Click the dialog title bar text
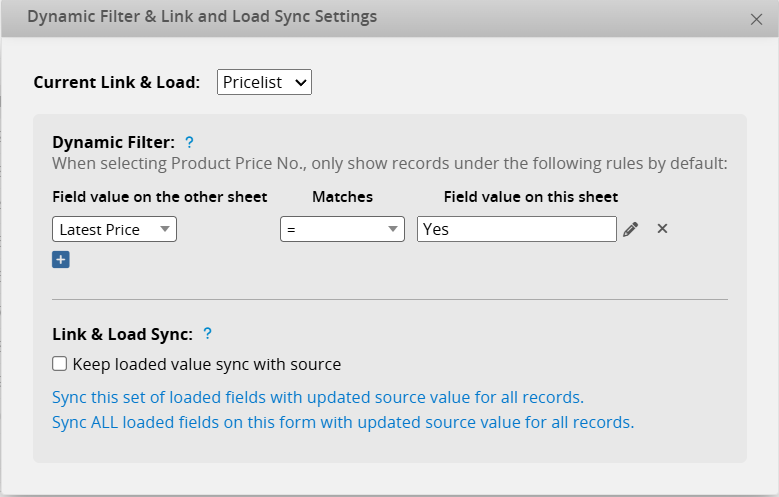 click(202, 17)
